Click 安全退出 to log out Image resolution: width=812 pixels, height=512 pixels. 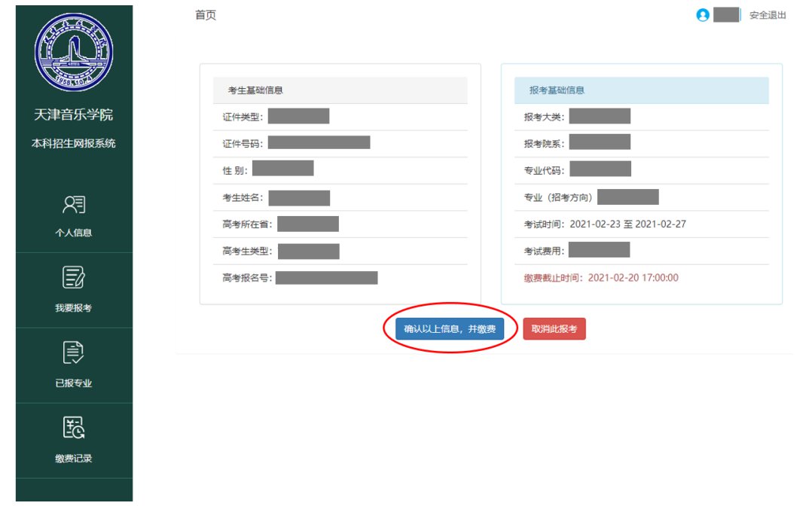tap(768, 15)
